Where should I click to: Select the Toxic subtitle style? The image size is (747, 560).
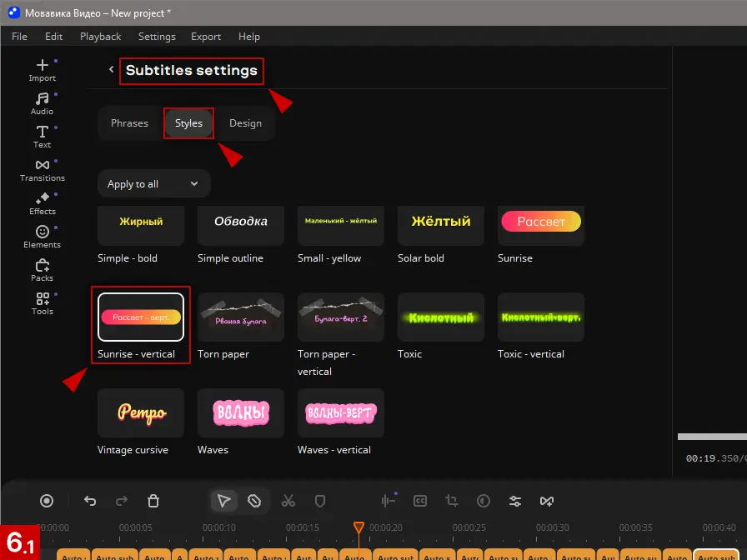click(x=440, y=317)
